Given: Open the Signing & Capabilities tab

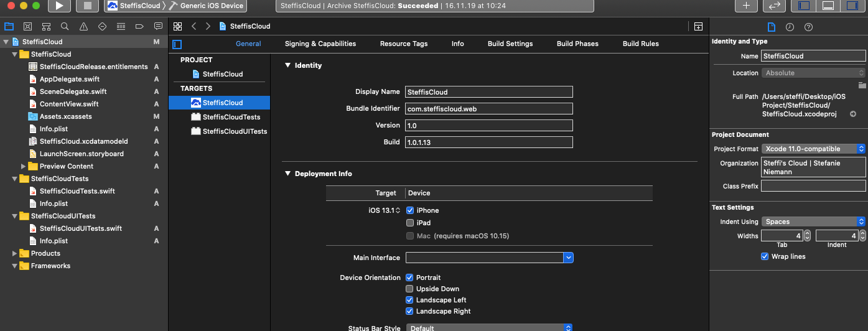Looking at the screenshot, I should (x=320, y=44).
